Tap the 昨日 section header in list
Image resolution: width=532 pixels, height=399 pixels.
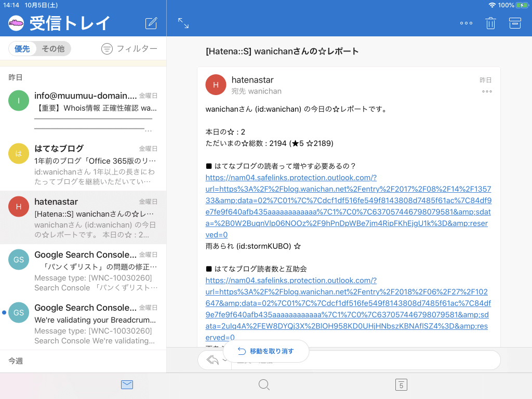tap(15, 77)
